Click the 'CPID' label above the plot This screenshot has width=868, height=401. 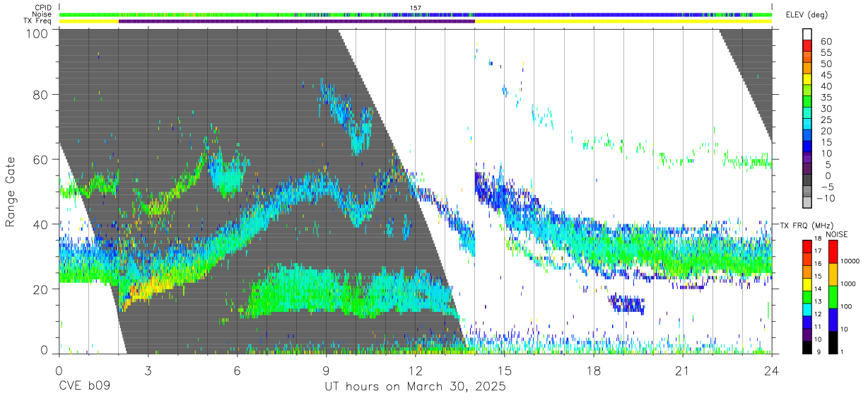(x=42, y=8)
